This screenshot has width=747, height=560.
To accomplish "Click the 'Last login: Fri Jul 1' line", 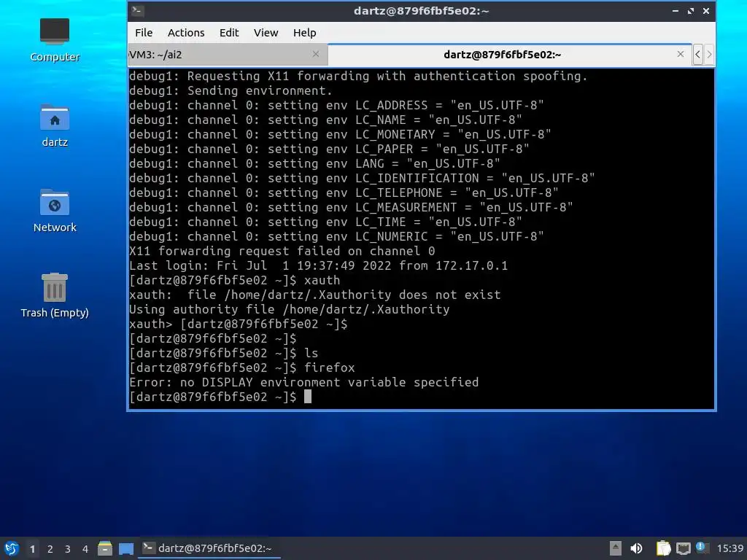I will tap(318, 265).
